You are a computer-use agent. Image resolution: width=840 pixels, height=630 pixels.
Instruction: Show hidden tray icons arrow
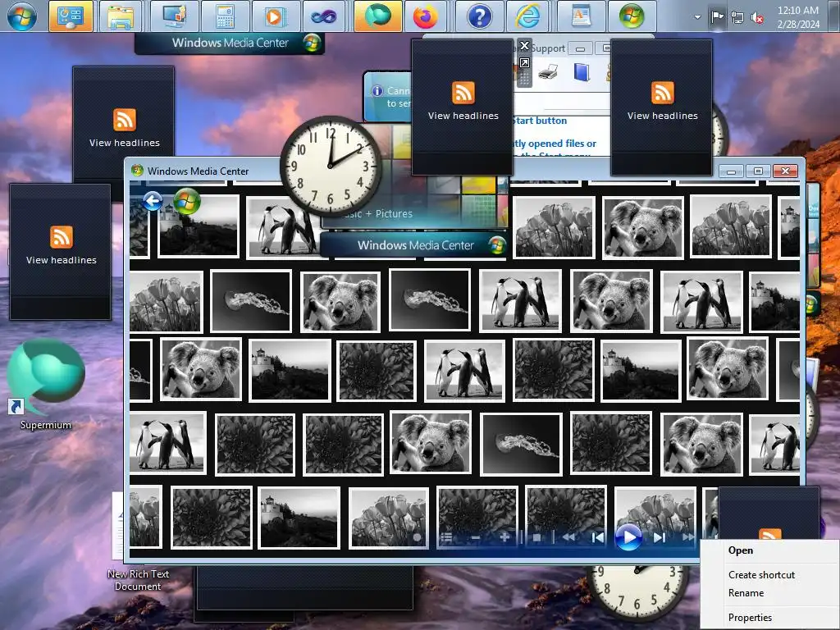coord(697,17)
